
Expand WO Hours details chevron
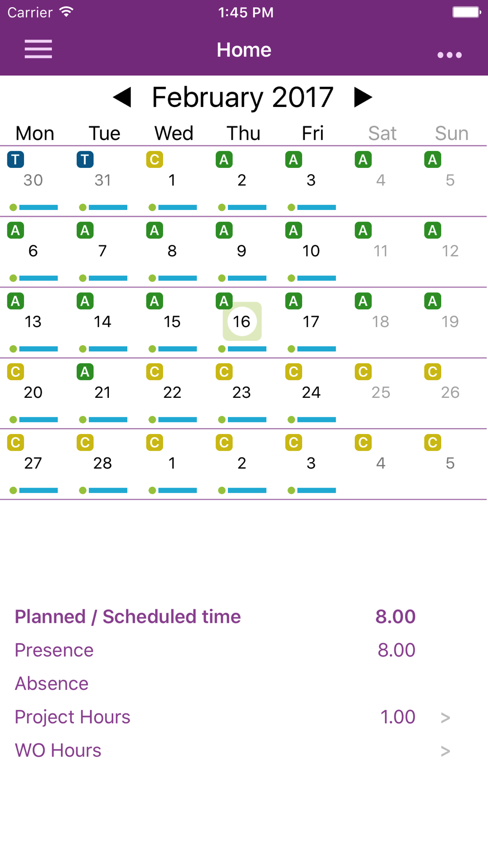(445, 751)
